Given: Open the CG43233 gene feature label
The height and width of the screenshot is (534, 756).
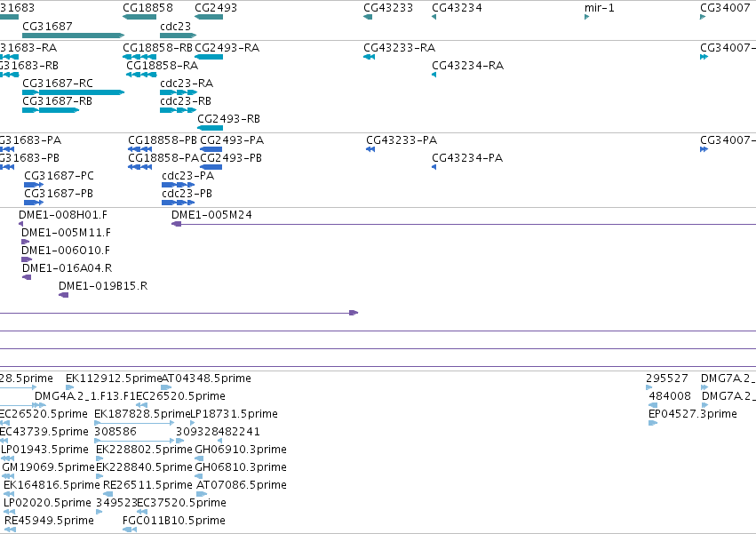Looking at the screenshot, I should coord(388,8).
